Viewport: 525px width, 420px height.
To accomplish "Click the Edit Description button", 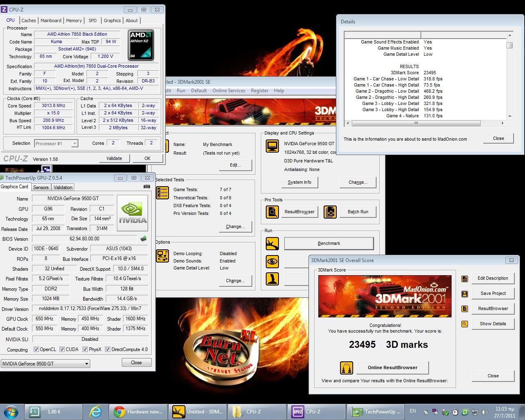I will [493, 278].
